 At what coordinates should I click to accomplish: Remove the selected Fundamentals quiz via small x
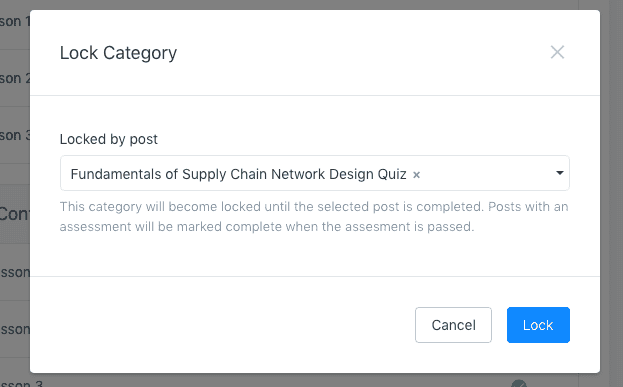coord(416,175)
